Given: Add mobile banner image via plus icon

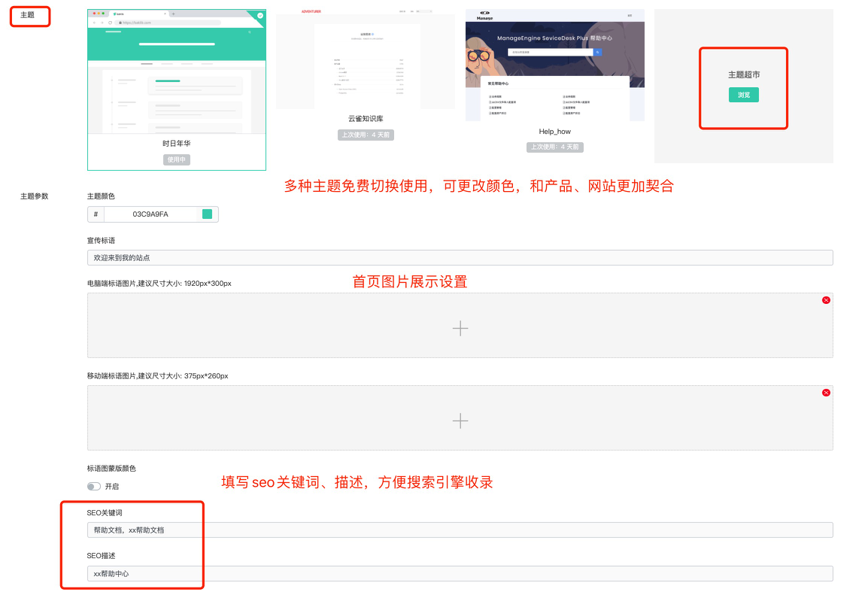Looking at the screenshot, I should pyautogui.click(x=460, y=420).
